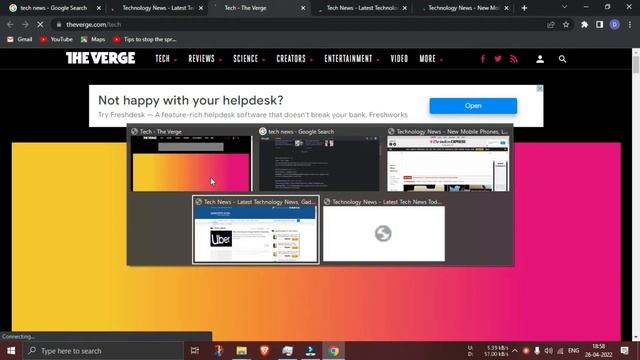Click the taskbar search box
The image size is (640, 360).
click(x=103, y=351)
